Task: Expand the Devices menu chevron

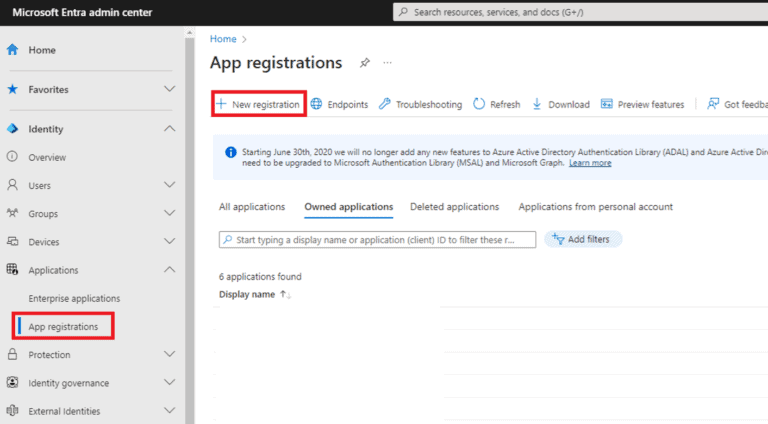Action: point(169,241)
